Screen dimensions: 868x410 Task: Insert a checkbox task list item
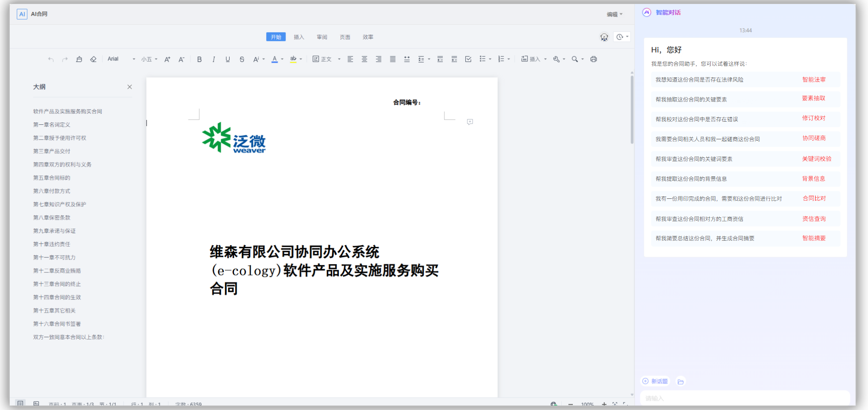468,59
